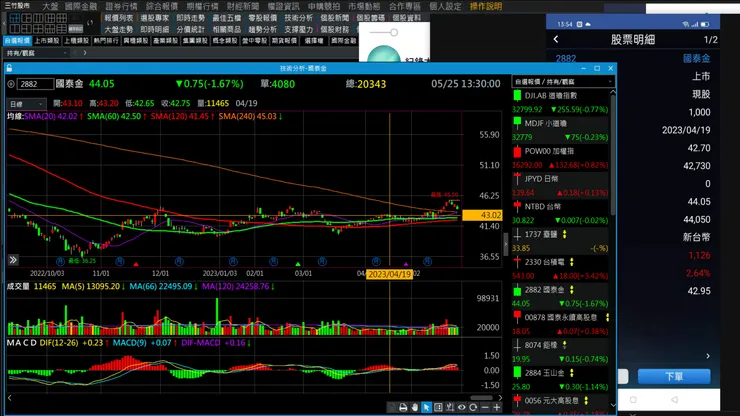Click the cycle arrows icon beside layout grids

(x=90, y=23)
